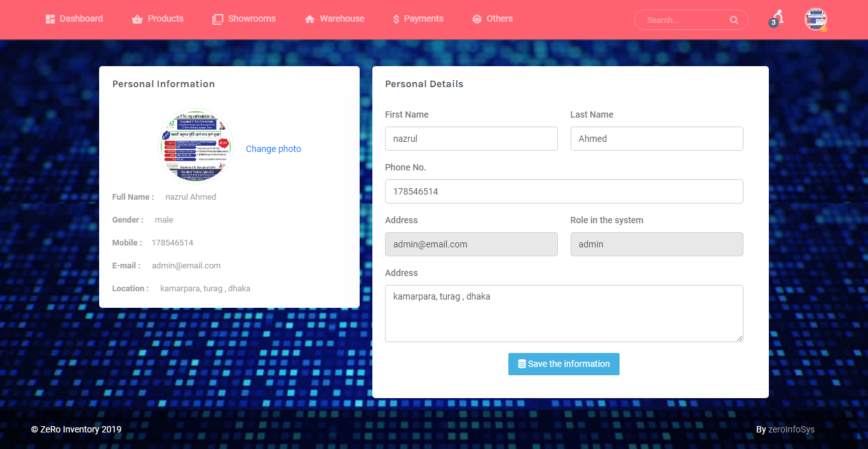Click the profile photo in Personal Information
Image resolution: width=868 pixels, height=449 pixels.
[x=195, y=146]
